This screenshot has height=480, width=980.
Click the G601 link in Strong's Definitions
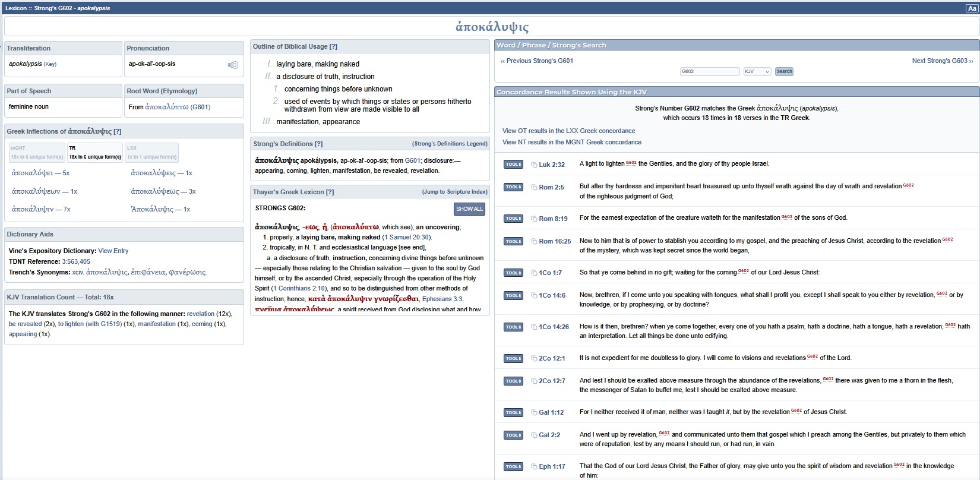click(412, 160)
